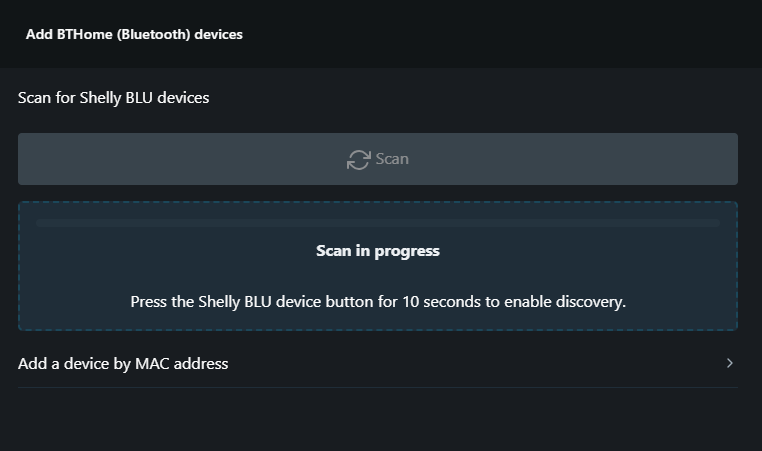
Task: Select the Scan for Shelly BLU devices label
Action: (113, 97)
